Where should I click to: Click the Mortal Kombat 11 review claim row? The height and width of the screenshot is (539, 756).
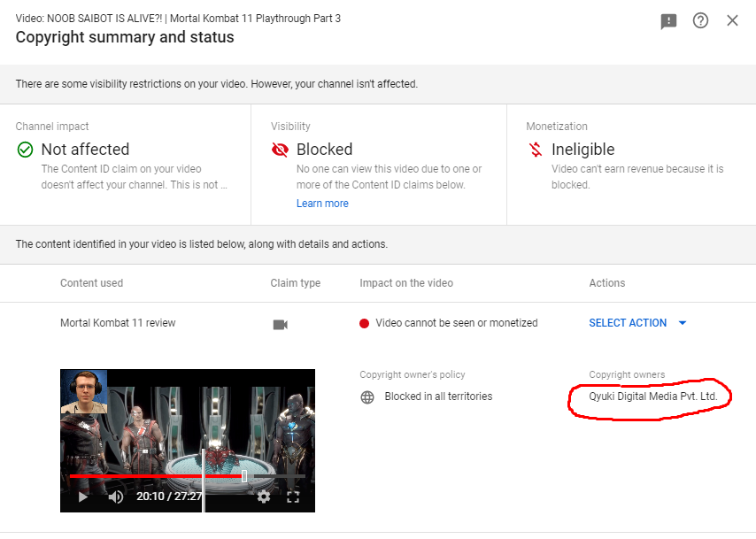point(378,323)
